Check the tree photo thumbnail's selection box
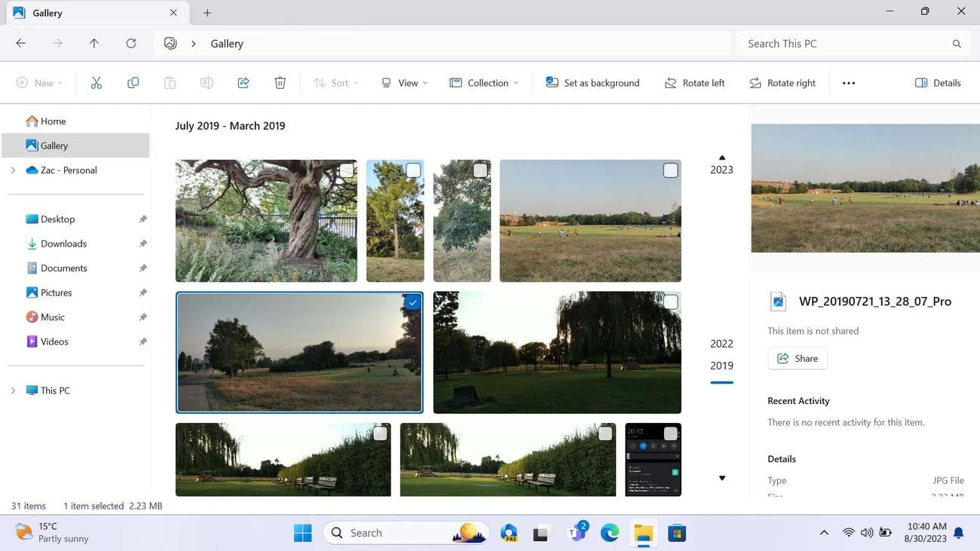The width and height of the screenshot is (980, 551). (x=348, y=170)
